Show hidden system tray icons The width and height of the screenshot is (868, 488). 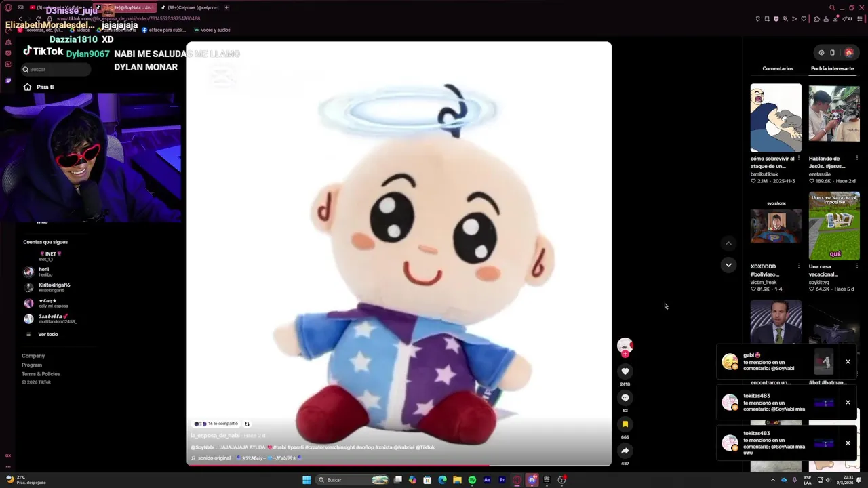click(x=773, y=480)
